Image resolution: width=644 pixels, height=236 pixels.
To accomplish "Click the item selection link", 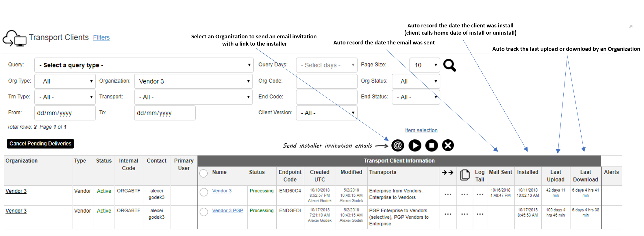I will [421, 130].
